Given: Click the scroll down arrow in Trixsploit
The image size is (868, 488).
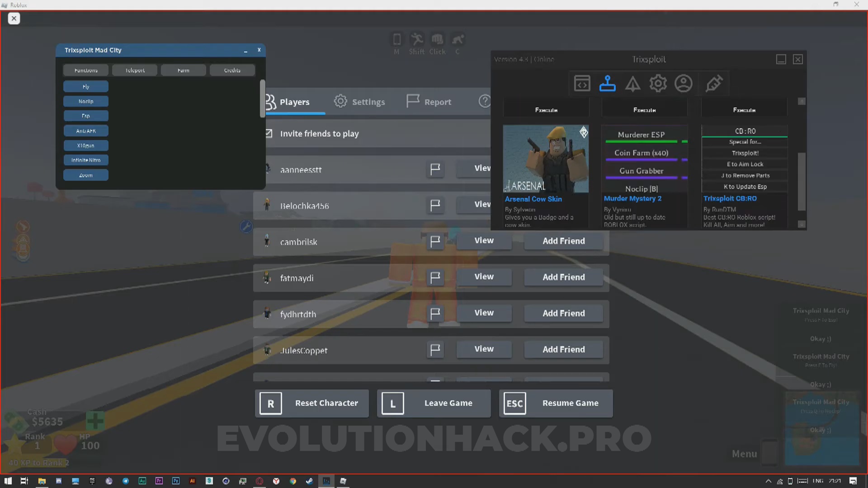Looking at the screenshot, I should (802, 224).
